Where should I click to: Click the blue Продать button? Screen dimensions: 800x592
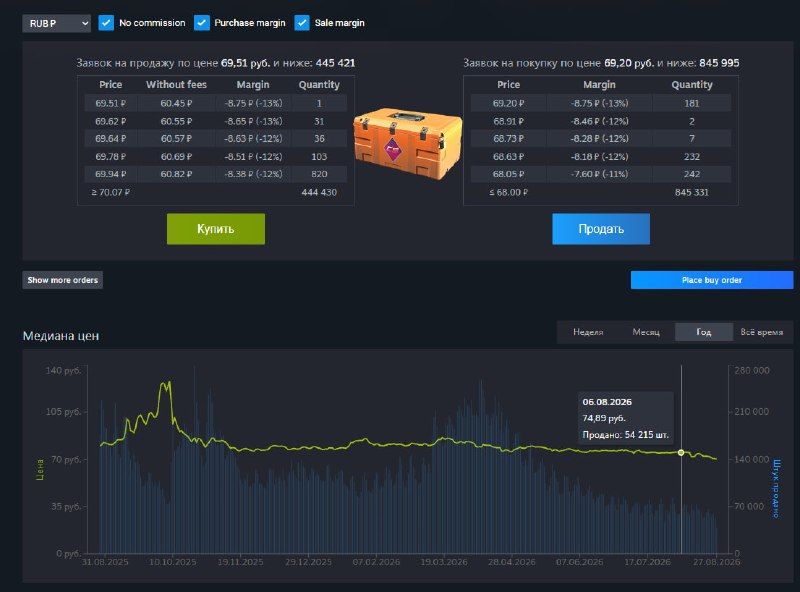point(601,229)
